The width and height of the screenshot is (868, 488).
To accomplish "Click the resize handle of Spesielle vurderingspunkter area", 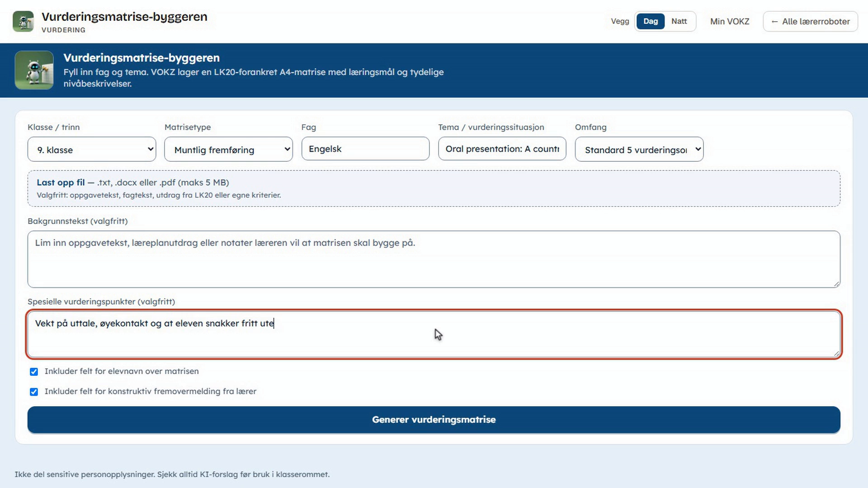I will point(836,353).
